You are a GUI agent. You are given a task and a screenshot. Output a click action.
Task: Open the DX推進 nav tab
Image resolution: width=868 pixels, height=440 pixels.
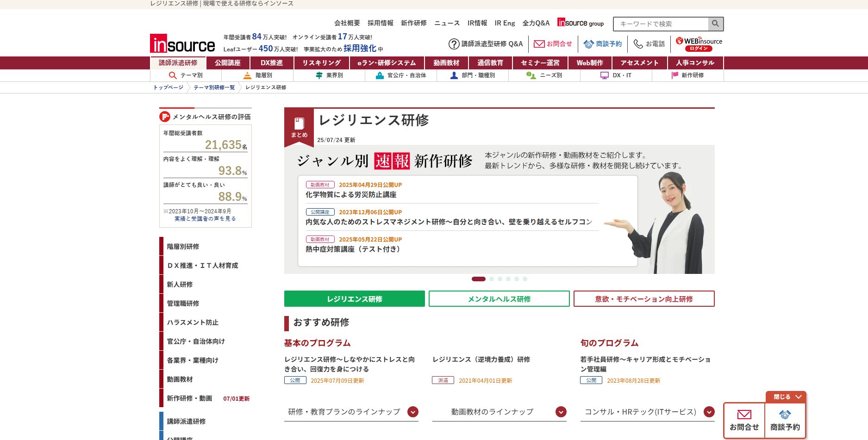(272, 63)
